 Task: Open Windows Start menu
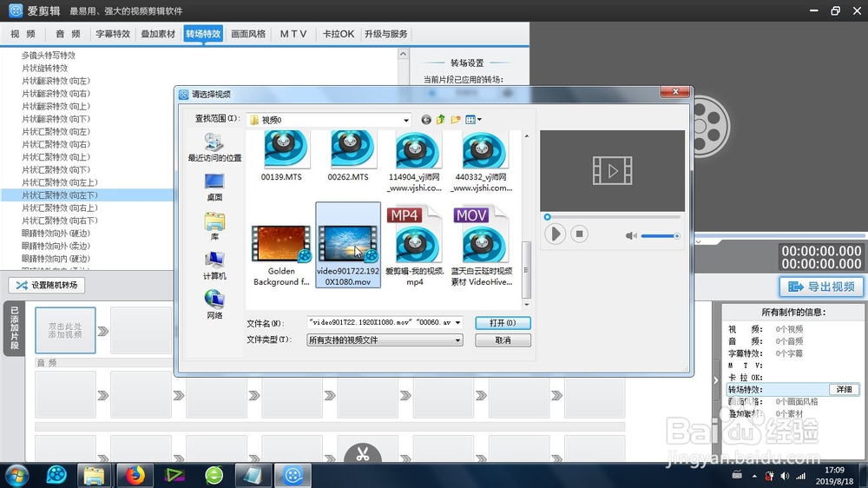[16, 475]
